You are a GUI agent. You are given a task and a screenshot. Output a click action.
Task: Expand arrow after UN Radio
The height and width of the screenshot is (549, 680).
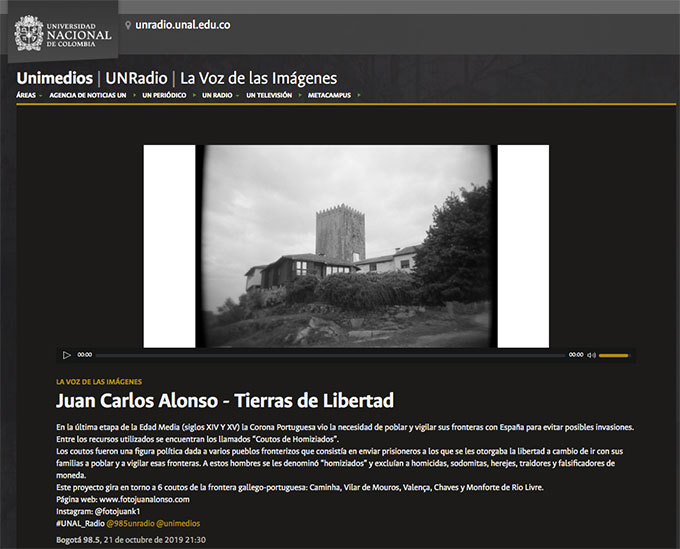(x=238, y=95)
